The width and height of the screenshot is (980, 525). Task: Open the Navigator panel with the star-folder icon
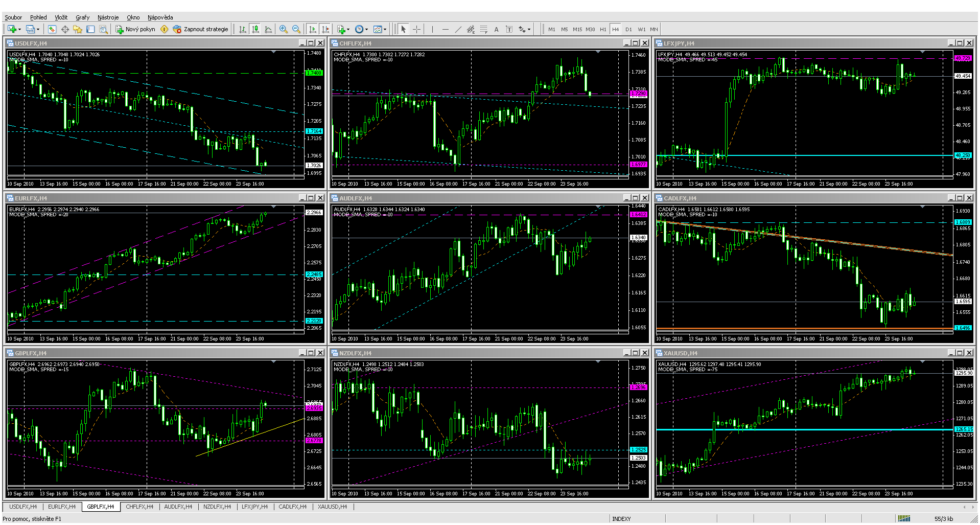click(78, 30)
